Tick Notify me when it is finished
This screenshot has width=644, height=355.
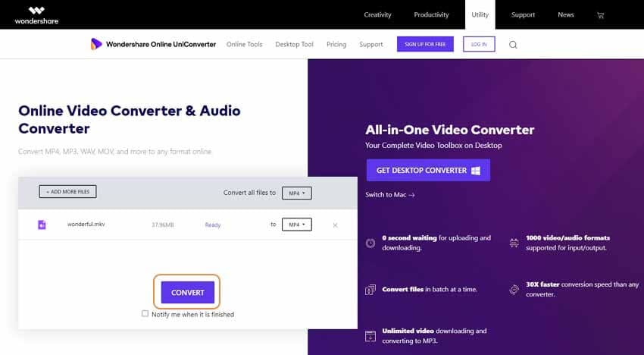point(145,313)
